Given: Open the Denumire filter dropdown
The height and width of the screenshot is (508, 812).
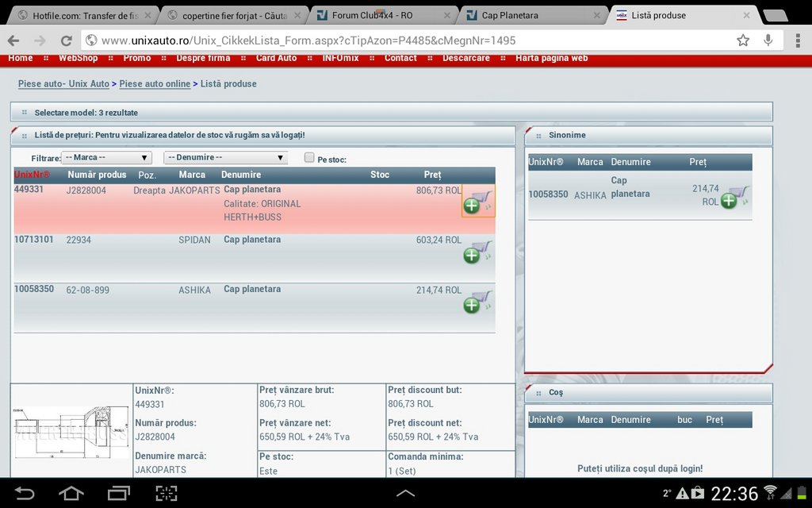Looking at the screenshot, I should coord(225,158).
